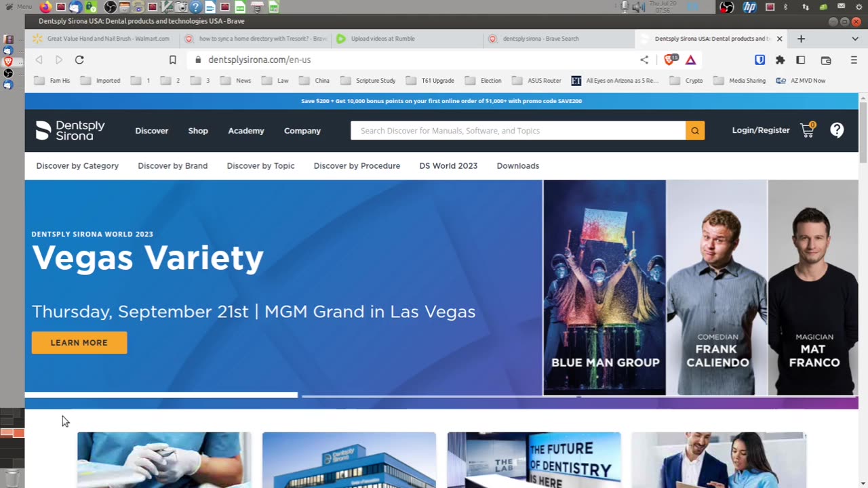The height and width of the screenshot is (488, 868).
Task: Open the Discover main menu
Action: tap(152, 131)
